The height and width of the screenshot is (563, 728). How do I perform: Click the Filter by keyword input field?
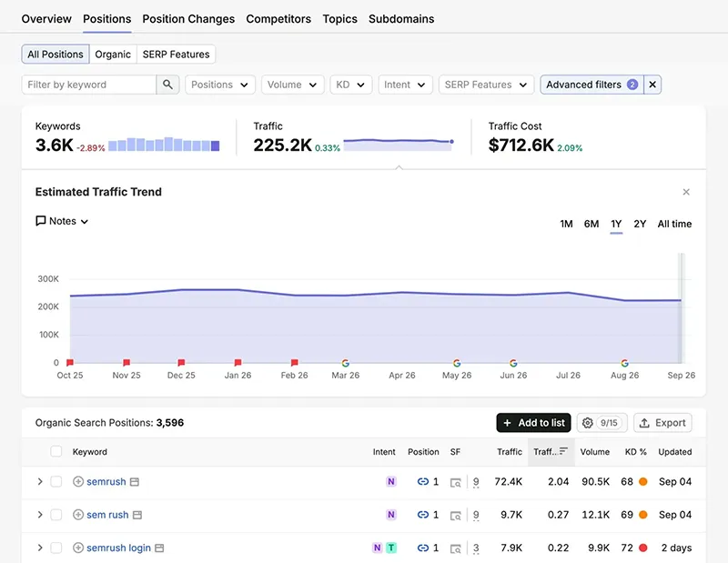tap(88, 85)
